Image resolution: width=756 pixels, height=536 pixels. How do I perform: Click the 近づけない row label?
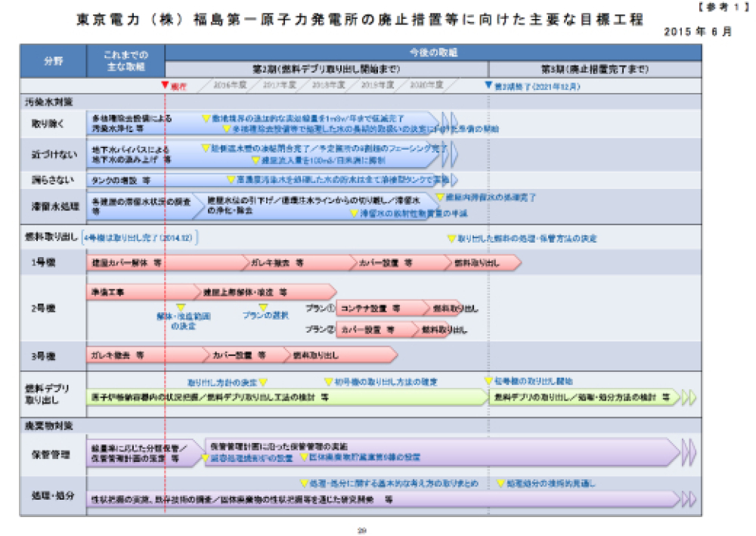coord(54,155)
